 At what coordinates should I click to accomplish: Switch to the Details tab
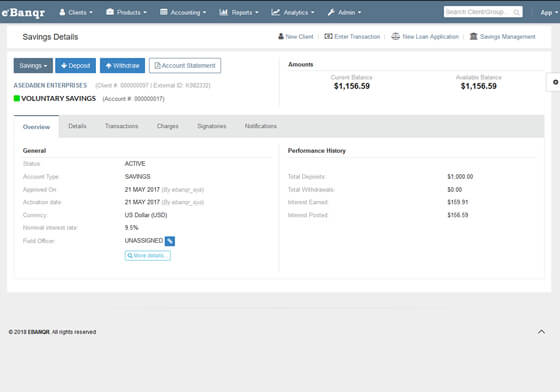tap(77, 126)
